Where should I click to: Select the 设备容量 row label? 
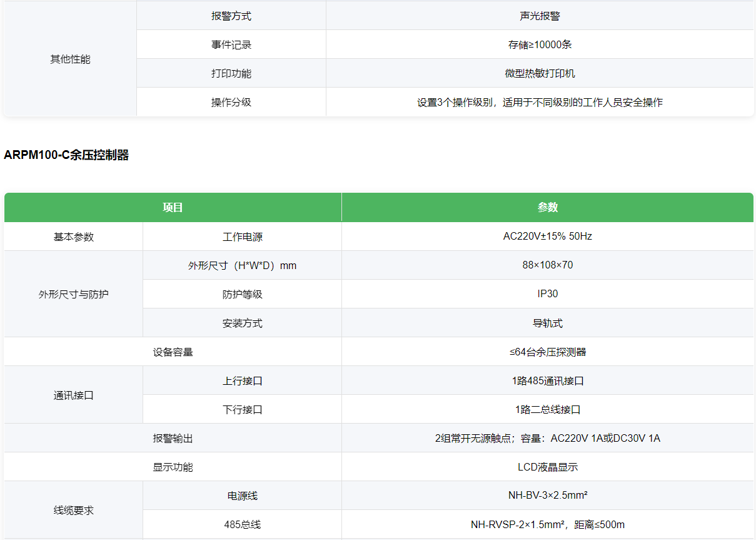pos(173,352)
